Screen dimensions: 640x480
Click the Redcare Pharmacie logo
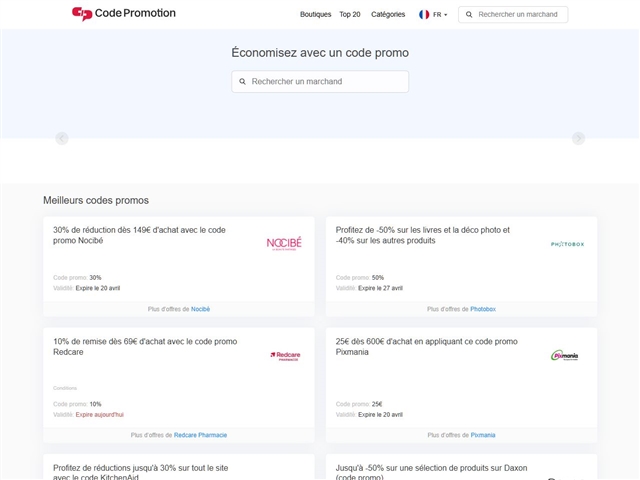coord(285,356)
